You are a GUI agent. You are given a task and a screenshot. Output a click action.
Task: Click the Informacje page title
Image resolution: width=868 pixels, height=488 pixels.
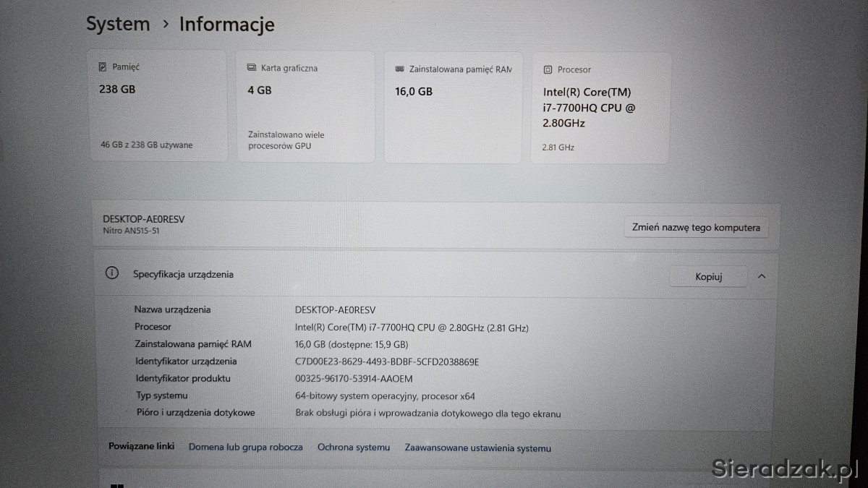227,24
